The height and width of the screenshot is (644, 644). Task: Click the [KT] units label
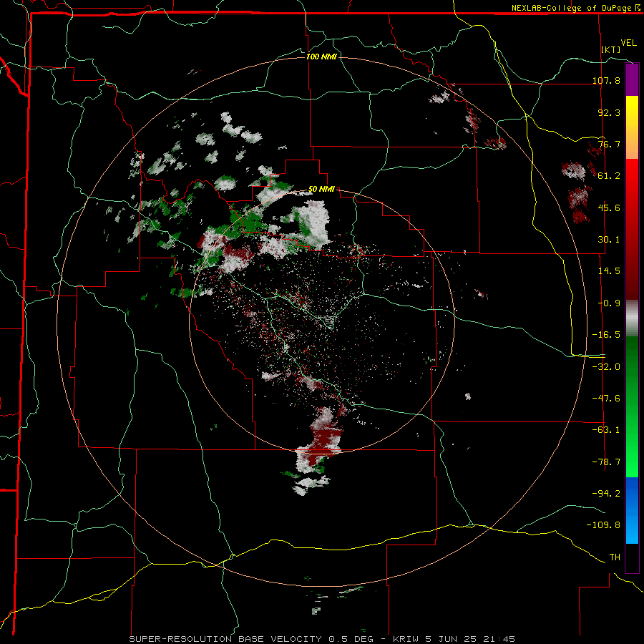click(x=610, y=49)
